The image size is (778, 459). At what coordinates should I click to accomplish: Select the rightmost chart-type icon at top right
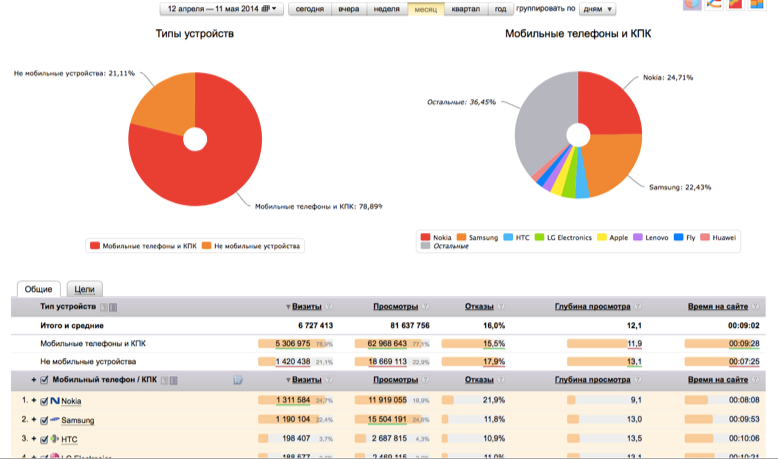click(x=759, y=4)
